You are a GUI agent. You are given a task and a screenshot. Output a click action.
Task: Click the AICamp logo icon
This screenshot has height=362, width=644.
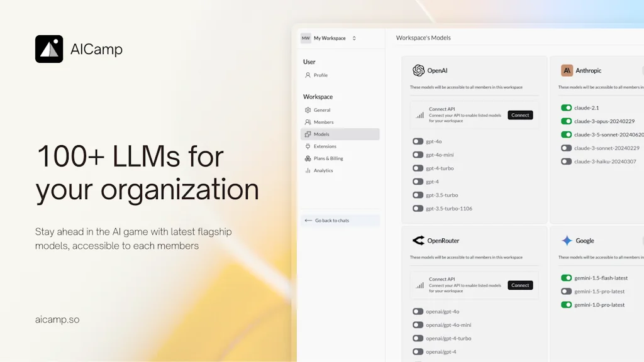tap(49, 49)
